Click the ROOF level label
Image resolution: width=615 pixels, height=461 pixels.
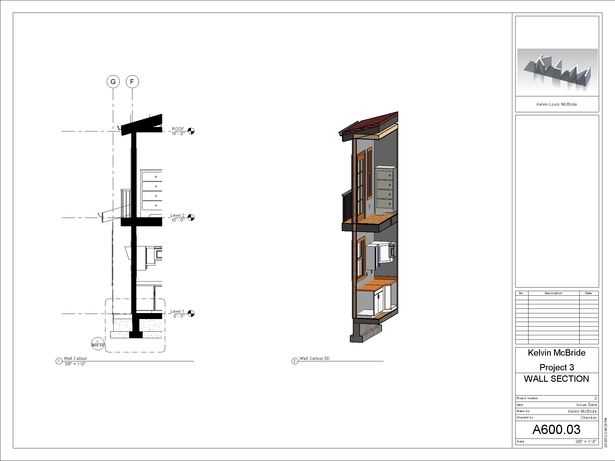178,129
